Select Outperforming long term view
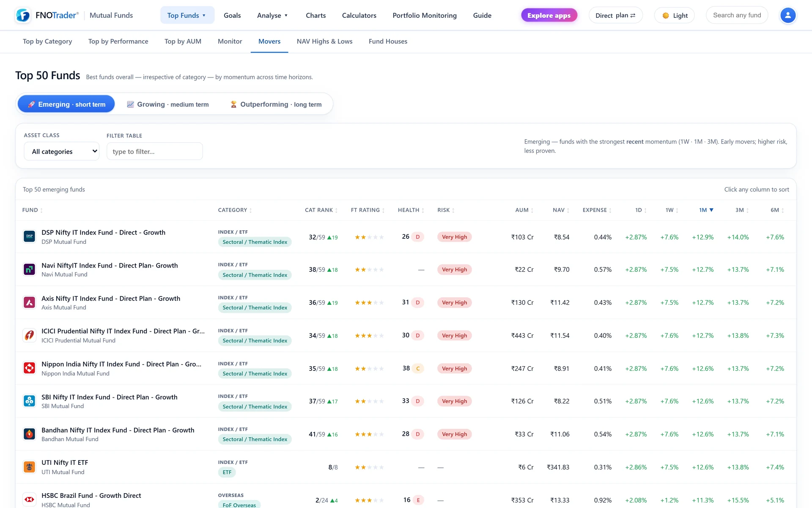 276,104
